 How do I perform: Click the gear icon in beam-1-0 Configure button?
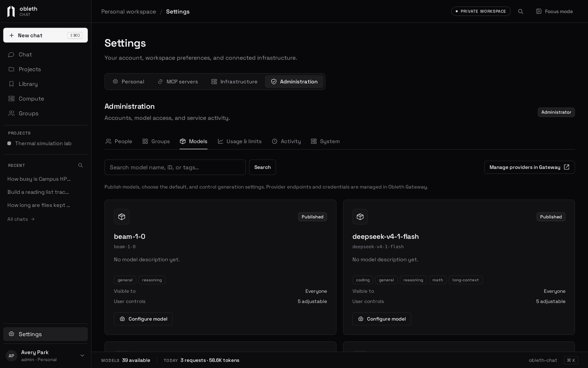tap(122, 319)
